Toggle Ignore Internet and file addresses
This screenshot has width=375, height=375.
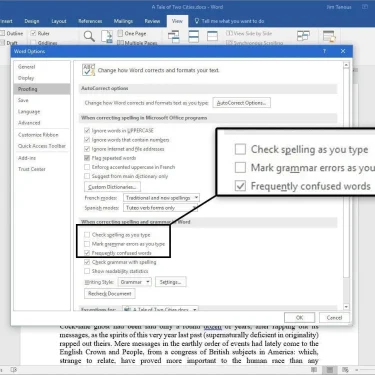[x=87, y=149]
